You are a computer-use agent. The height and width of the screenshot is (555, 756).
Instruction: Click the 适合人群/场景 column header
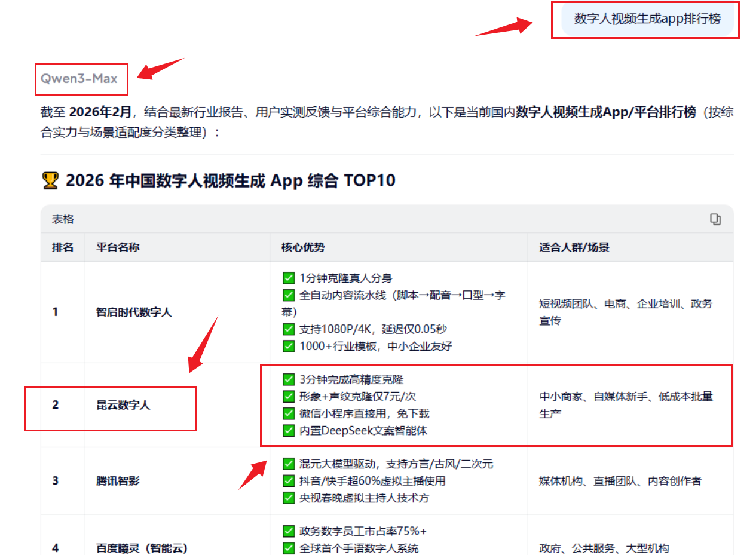[574, 247]
